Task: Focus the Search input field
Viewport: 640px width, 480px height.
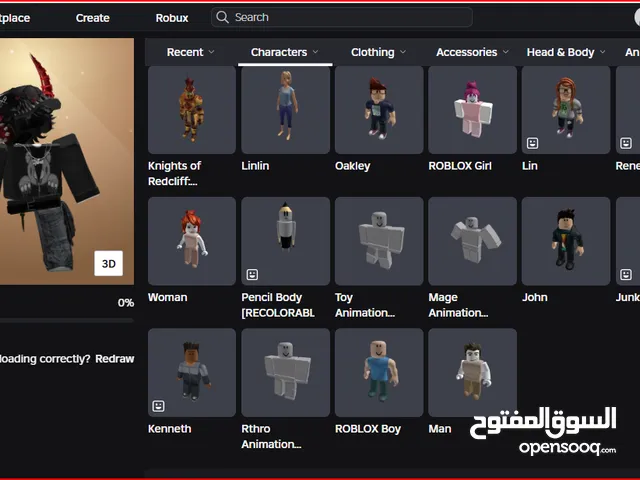Action: tap(342, 17)
